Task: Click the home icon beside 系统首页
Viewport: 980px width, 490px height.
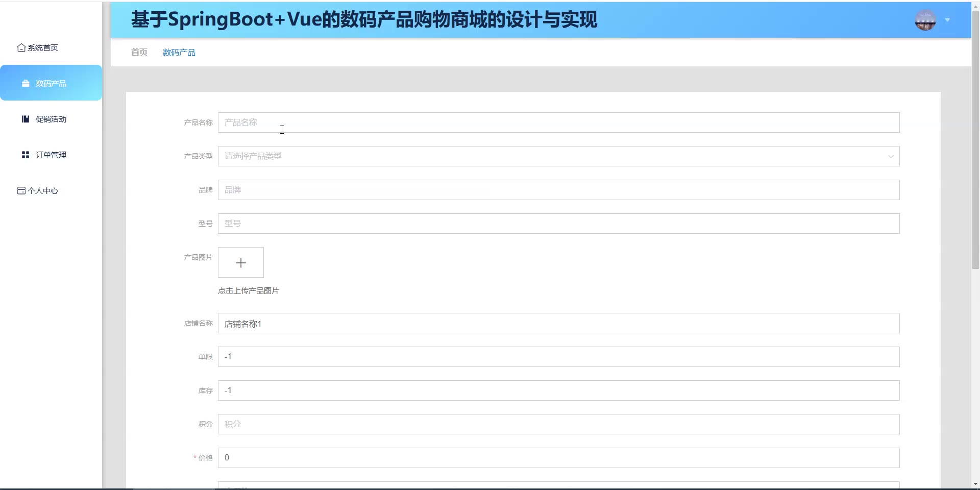Action: [21, 47]
